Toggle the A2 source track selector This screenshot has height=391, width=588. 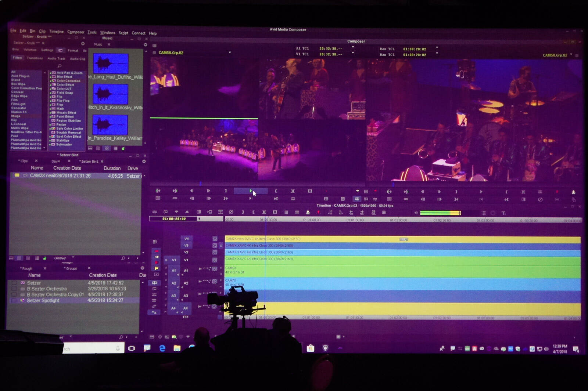coord(174,283)
